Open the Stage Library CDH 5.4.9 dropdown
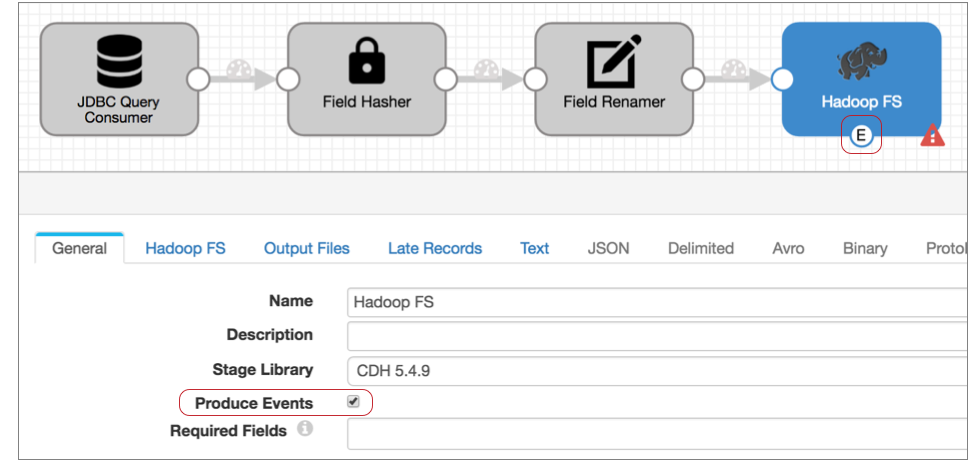Image resolution: width=970 pixels, height=462 pixels. (655, 369)
